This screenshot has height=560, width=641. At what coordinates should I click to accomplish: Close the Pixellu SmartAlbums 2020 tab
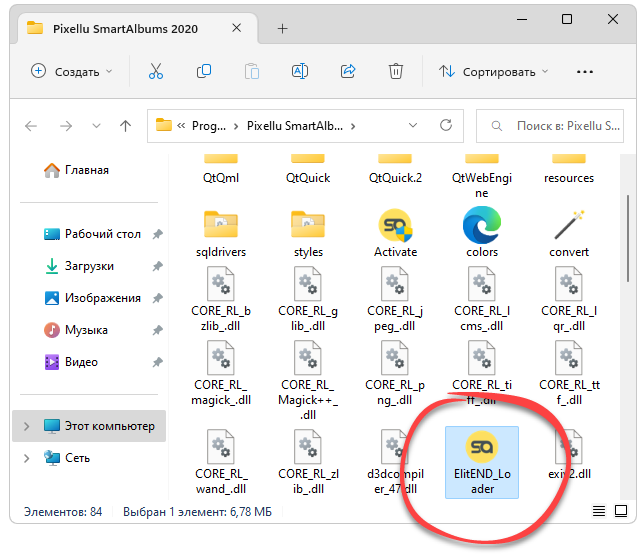pyautogui.click(x=236, y=28)
